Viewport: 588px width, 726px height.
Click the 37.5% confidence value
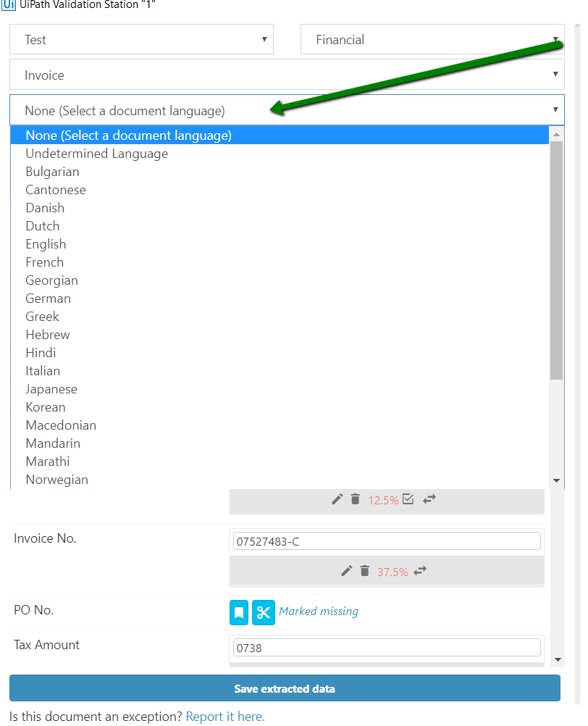[392, 572]
